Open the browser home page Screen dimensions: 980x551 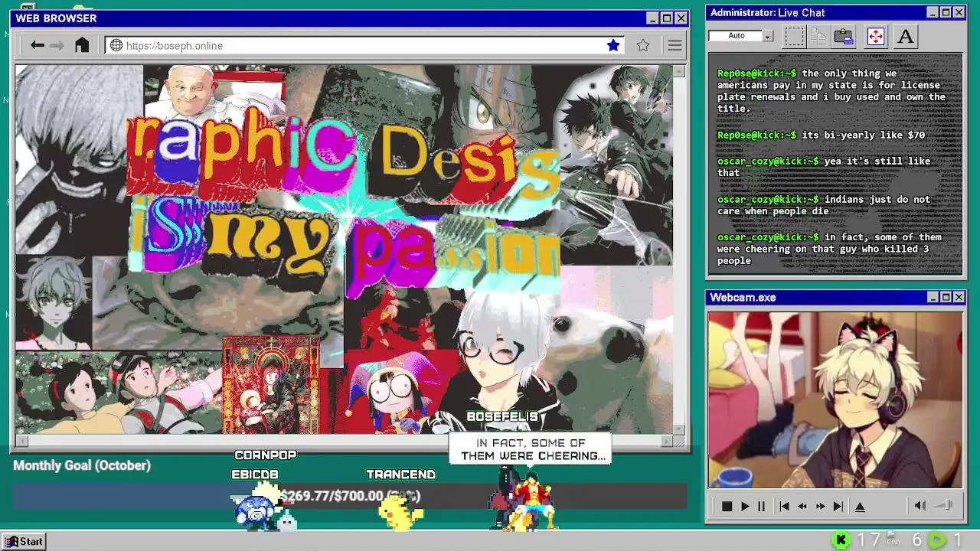(82, 45)
